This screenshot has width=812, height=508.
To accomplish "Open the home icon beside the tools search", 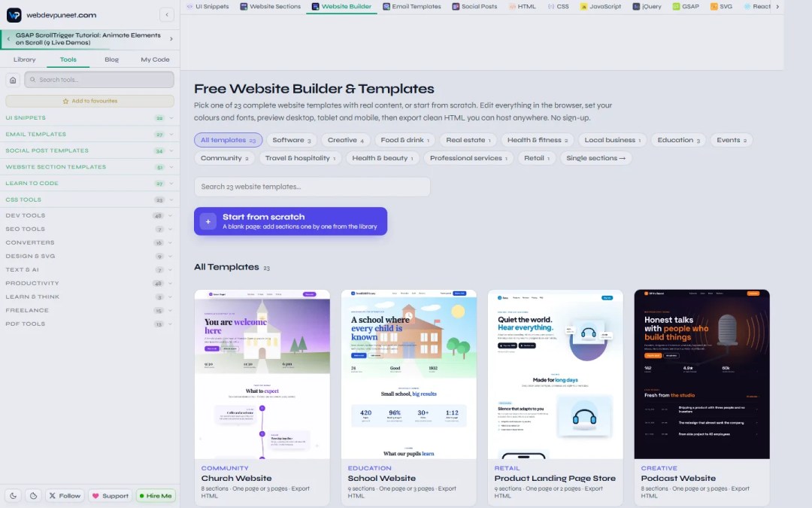I will pyautogui.click(x=13, y=80).
